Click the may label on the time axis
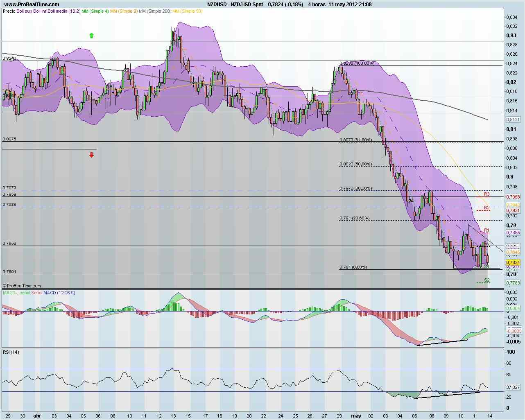The image size is (525, 420). pyautogui.click(x=356, y=415)
